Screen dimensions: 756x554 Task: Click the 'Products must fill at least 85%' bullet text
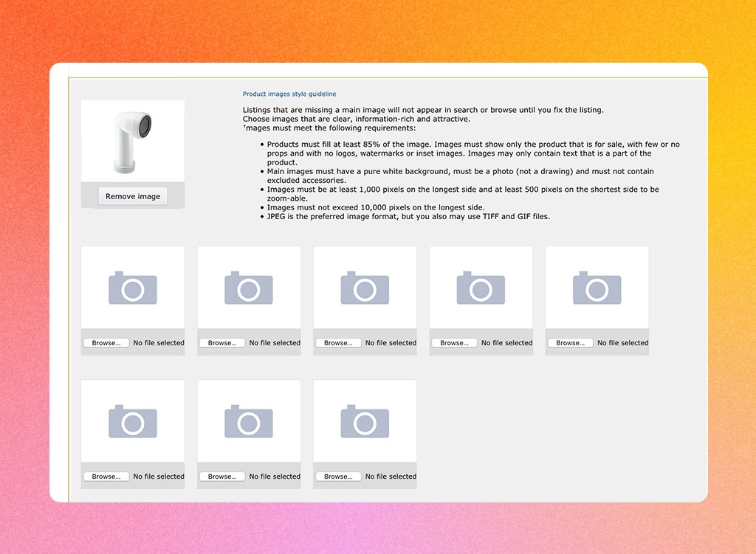click(x=473, y=153)
